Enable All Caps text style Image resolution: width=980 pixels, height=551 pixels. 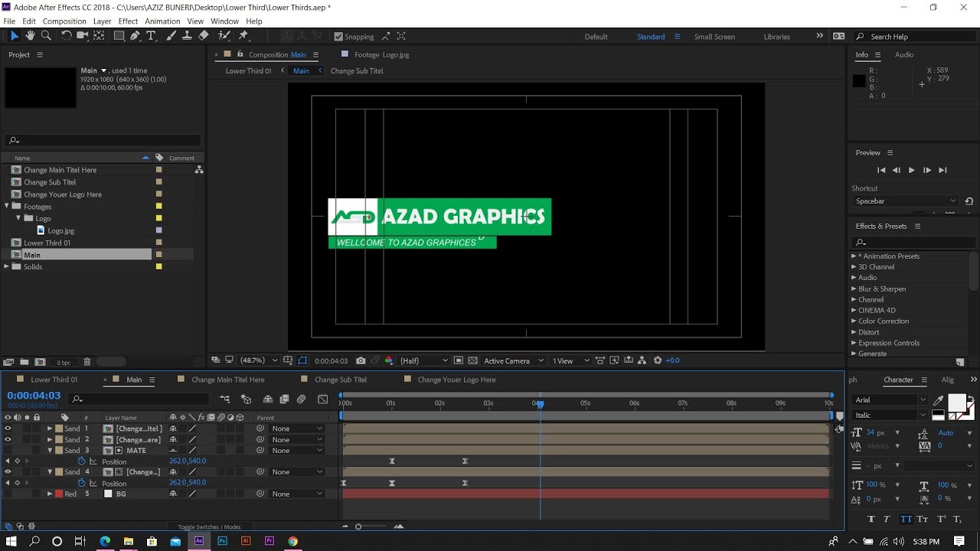coord(906,519)
